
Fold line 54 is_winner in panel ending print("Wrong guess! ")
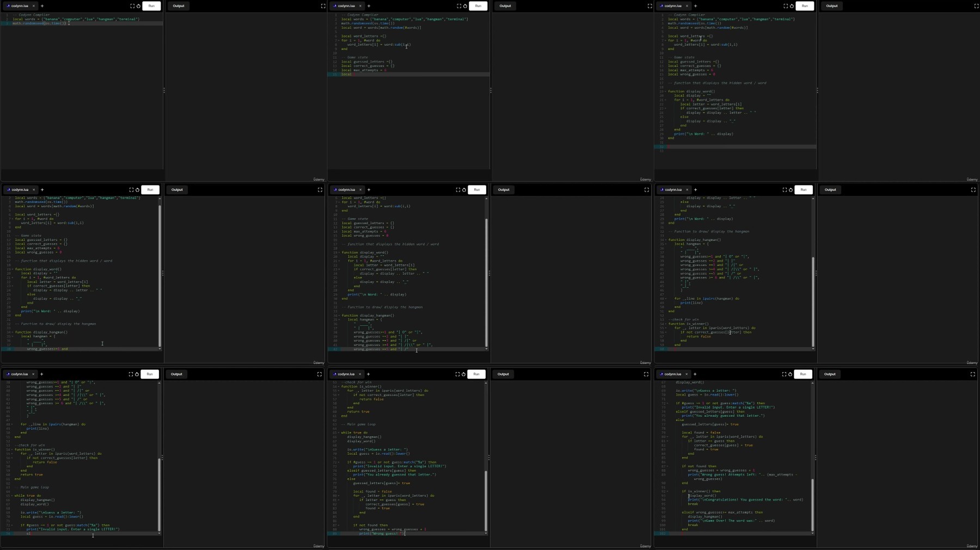(339, 387)
